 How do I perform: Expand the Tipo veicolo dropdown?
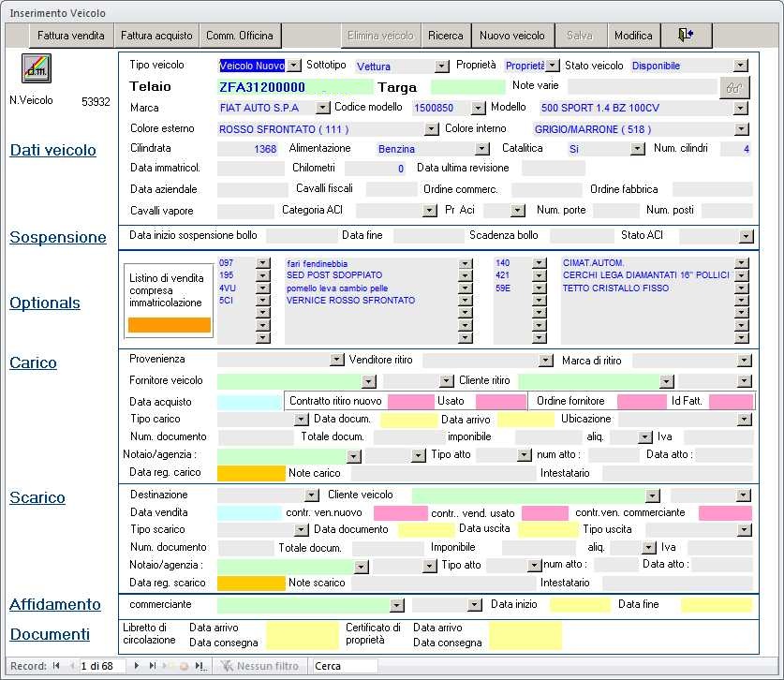[x=294, y=65]
